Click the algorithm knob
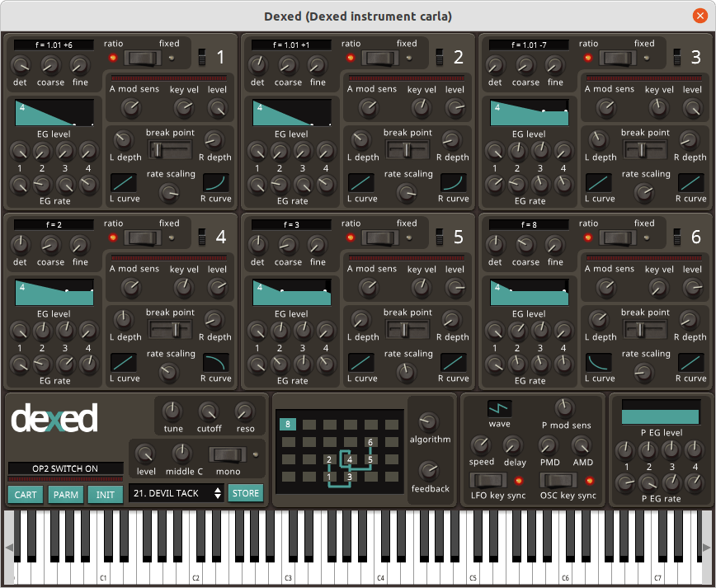The height and width of the screenshot is (588, 716). point(428,422)
